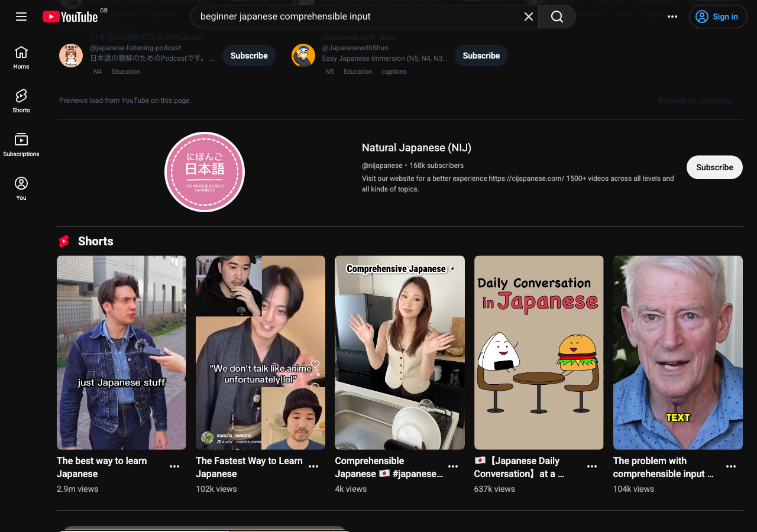Image resolution: width=757 pixels, height=532 pixels.
Task: Click the '102k views' text
Action: (x=216, y=489)
